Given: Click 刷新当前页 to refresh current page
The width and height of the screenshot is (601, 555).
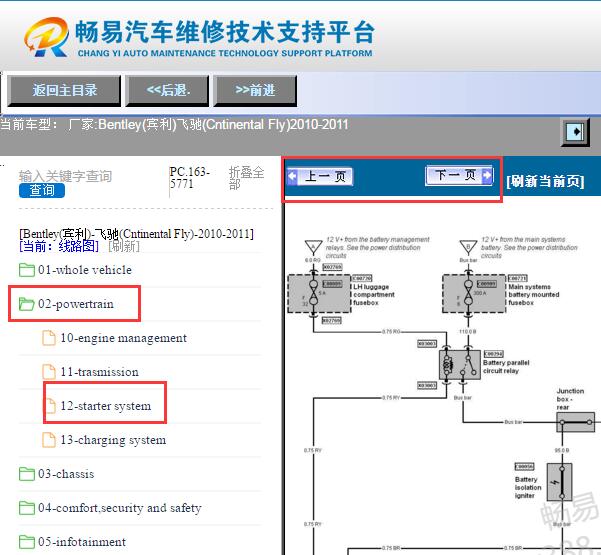Looking at the screenshot, I should point(545,181).
